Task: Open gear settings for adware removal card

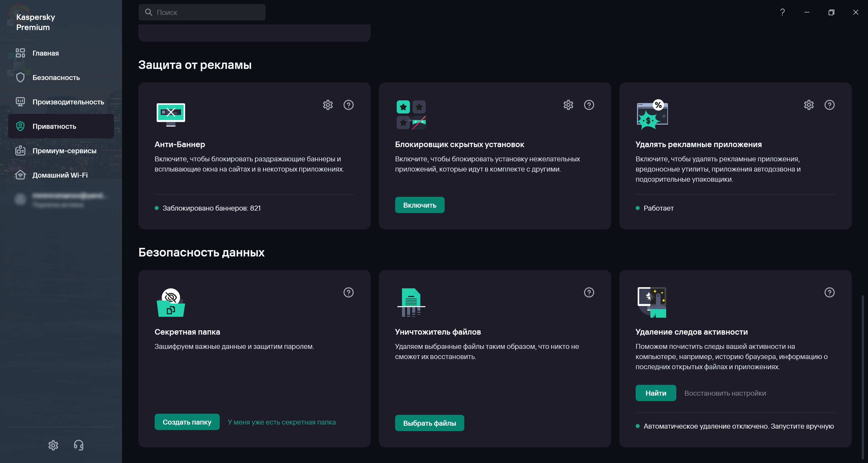Action: 809,105
